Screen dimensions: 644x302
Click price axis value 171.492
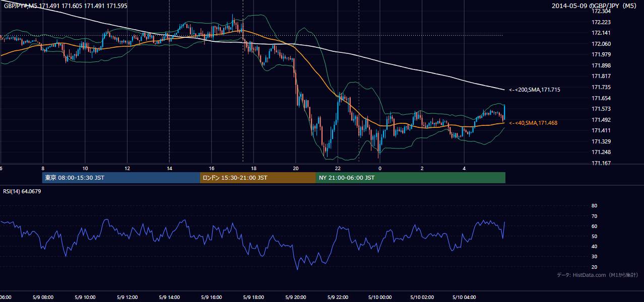click(x=601, y=120)
